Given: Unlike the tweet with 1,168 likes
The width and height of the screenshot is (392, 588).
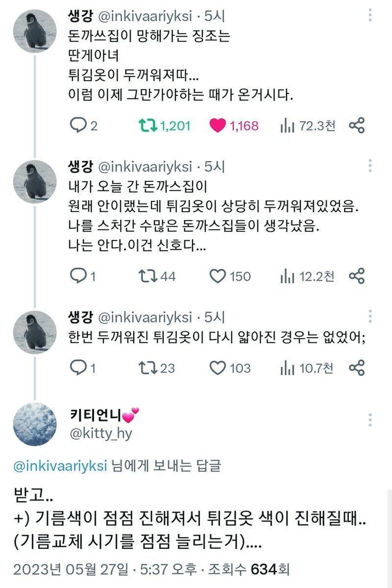Looking at the screenshot, I should point(217,126).
